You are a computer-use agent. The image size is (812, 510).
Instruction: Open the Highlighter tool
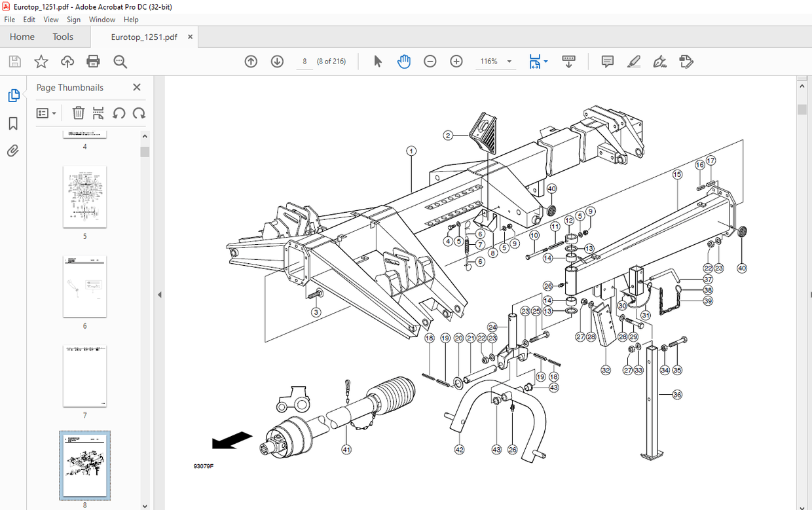click(633, 61)
